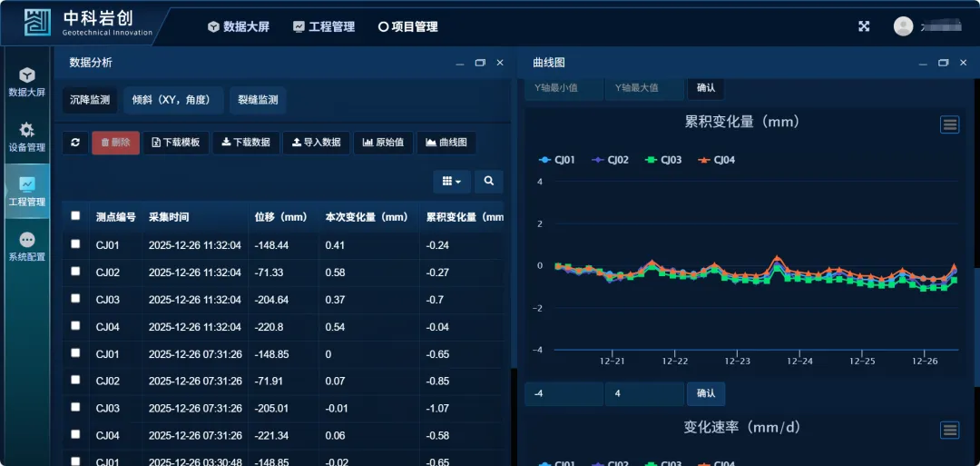Open the 变化速率 chart hamburger menu
The image size is (980, 466).
949,430
